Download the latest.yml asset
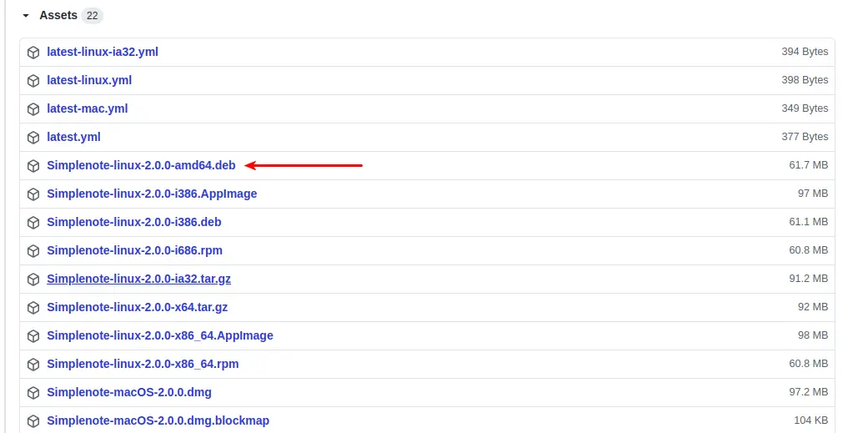 (73, 137)
